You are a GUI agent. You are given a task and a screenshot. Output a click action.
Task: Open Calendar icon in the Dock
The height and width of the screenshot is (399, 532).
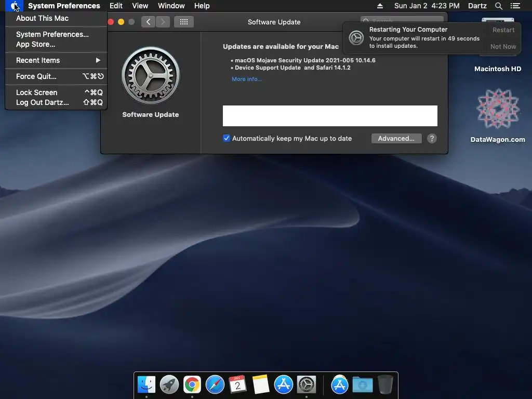pos(237,385)
